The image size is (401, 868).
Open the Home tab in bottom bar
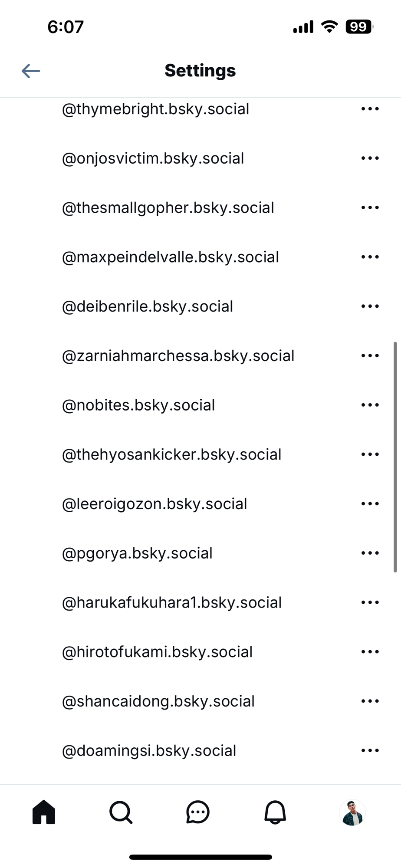[x=44, y=812]
